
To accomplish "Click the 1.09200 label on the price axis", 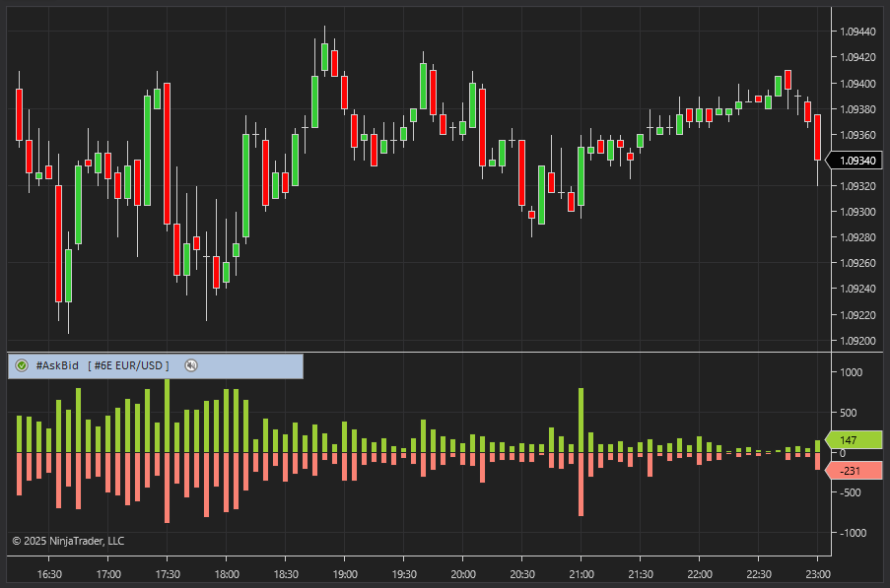I will click(856, 341).
